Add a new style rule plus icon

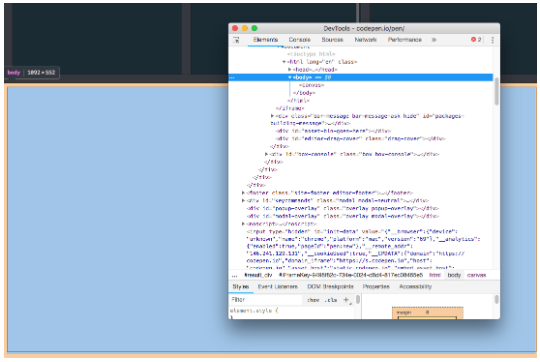pos(346,300)
